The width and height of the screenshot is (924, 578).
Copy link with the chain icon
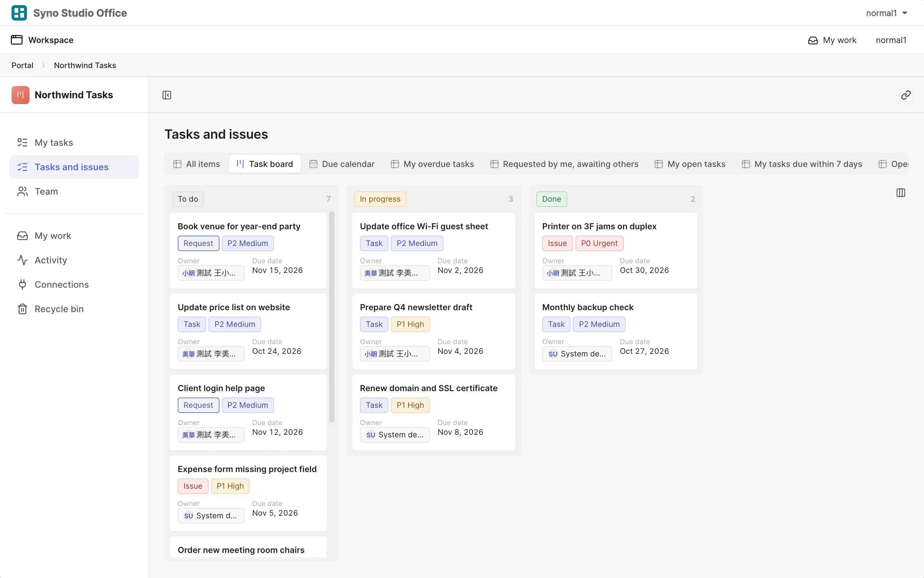906,95
